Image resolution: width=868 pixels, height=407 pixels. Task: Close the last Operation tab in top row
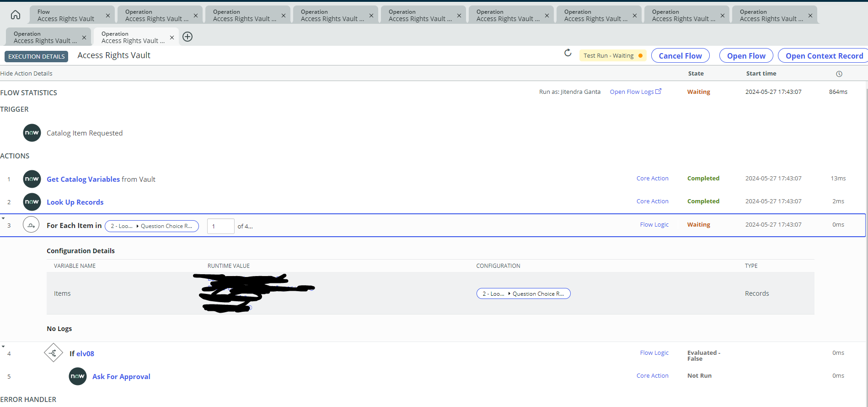pos(810,15)
